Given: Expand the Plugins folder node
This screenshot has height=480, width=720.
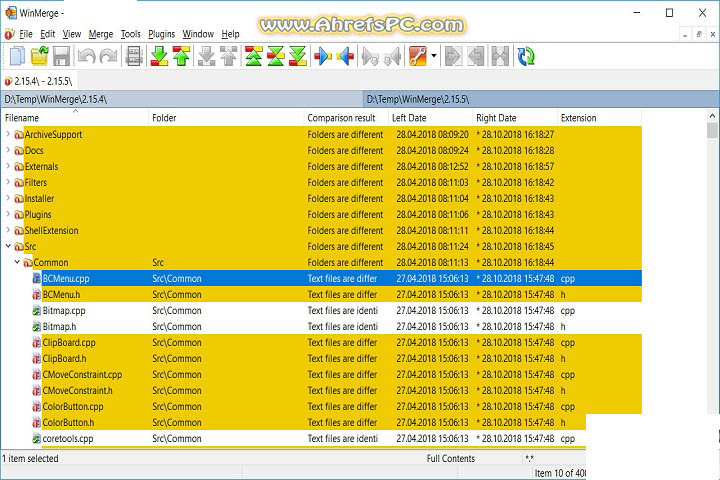Looking at the screenshot, I should (x=8, y=214).
